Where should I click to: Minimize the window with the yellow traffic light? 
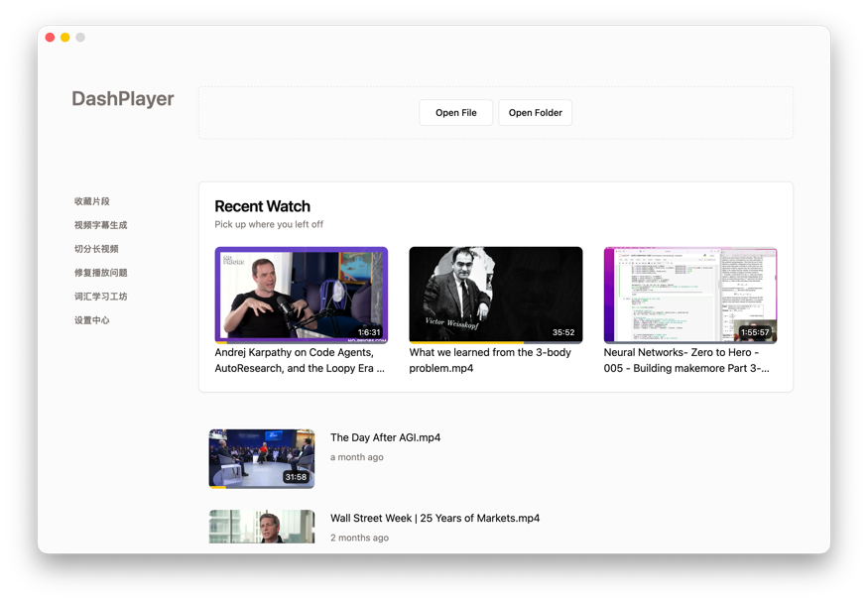pos(63,37)
